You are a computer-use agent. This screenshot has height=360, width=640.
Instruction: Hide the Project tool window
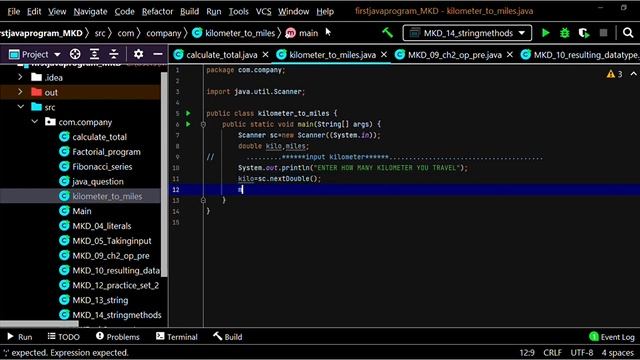click(158, 54)
